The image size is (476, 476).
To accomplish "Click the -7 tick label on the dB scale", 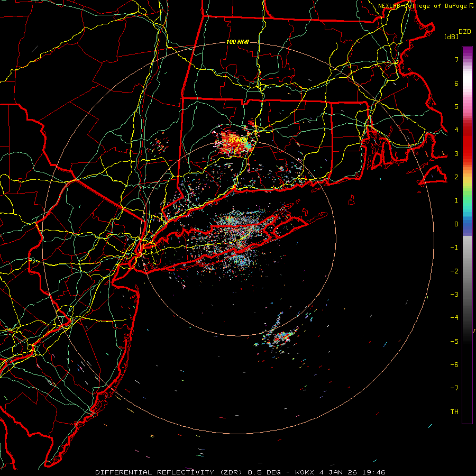I will (454, 388).
